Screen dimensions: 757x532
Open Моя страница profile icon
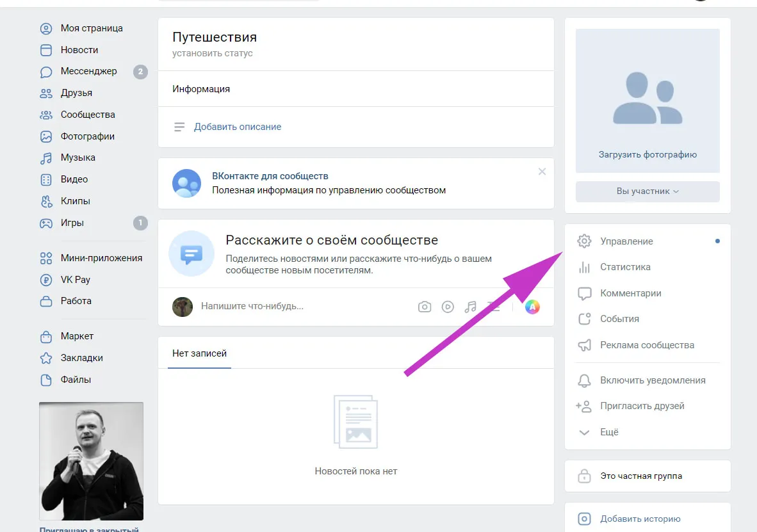pyautogui.click(x=46, y=28)
